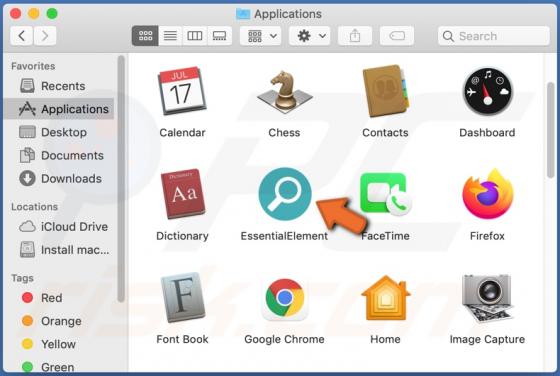Open the gear action menu
The image size is (560, 376).
coord(310,36)
